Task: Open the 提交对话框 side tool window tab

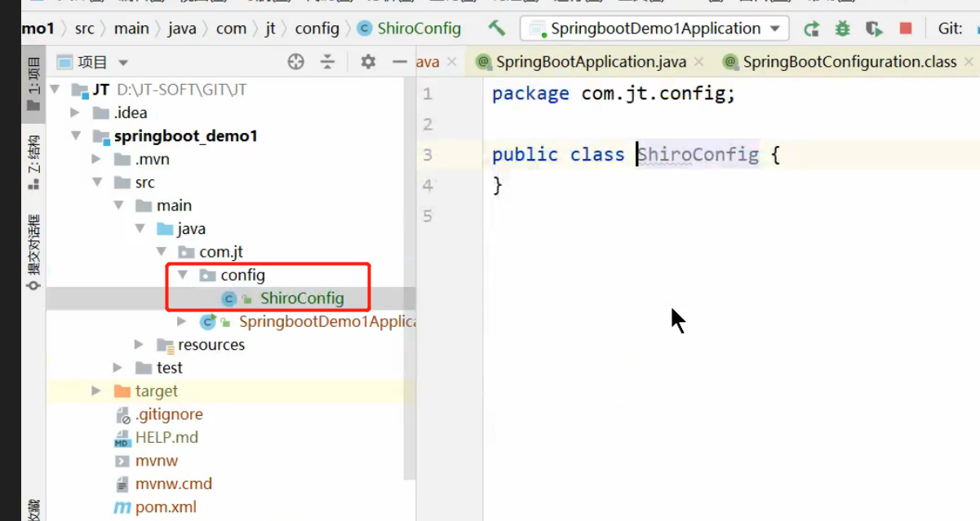Action: (x=33, y=252)
